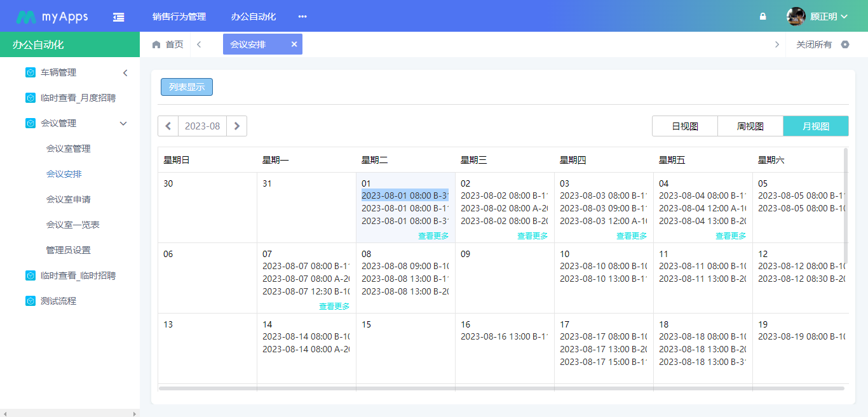Go to previous month in calendar
Screen dimensions: 868x417
pyautogui.click(x=168, y=126)
